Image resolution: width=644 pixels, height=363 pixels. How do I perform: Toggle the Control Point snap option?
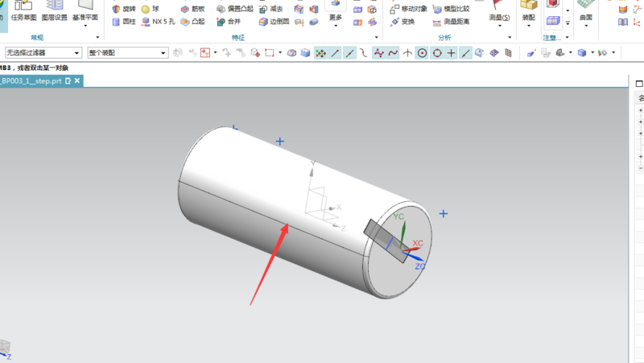coord(364,52)
